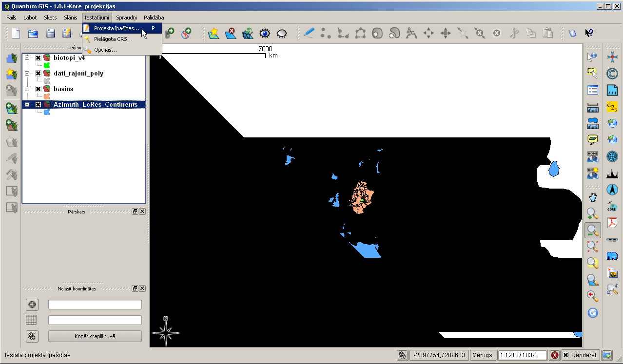Toggle editing with the blue pencil icon

click(309, 33)
